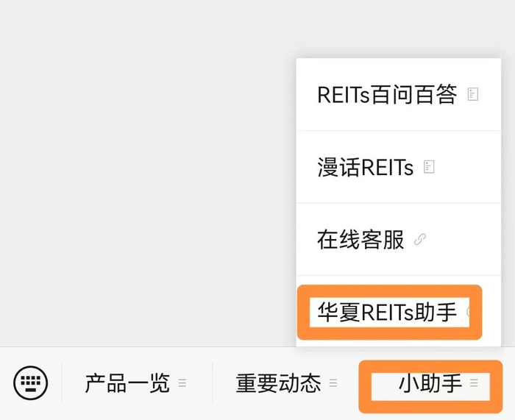Expand the 产品一览 bottom menu

click(127, 383)
